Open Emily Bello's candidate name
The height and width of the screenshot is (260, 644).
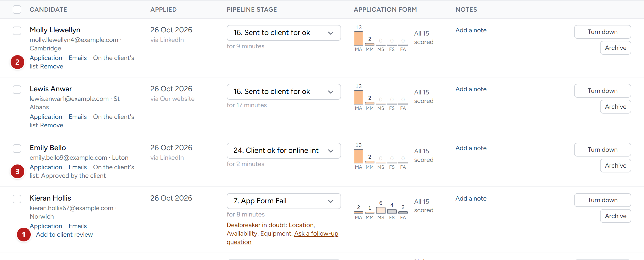(48, 148)
